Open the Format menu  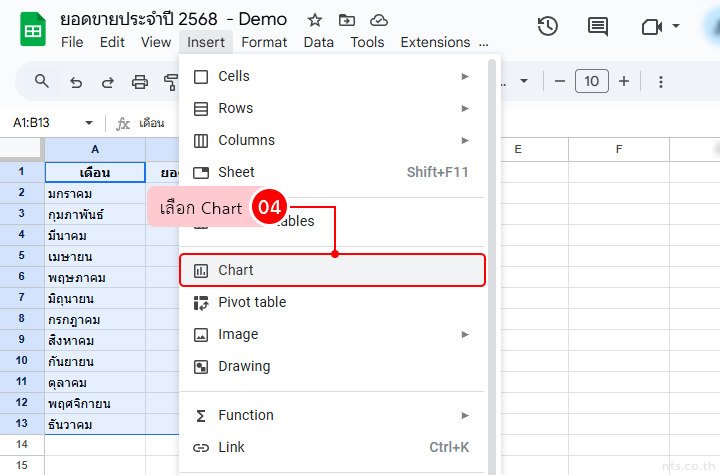click(x=264, y=42)
